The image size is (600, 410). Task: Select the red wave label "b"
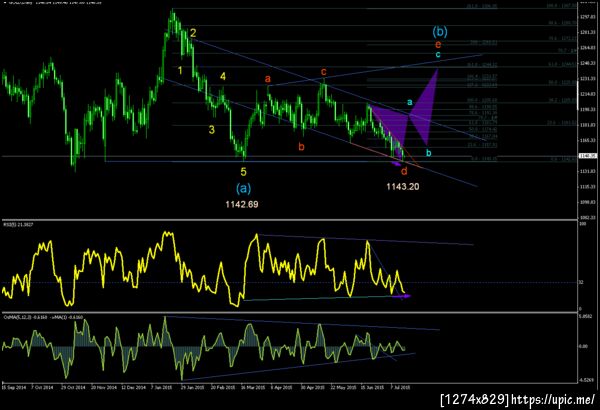[302, 147]
